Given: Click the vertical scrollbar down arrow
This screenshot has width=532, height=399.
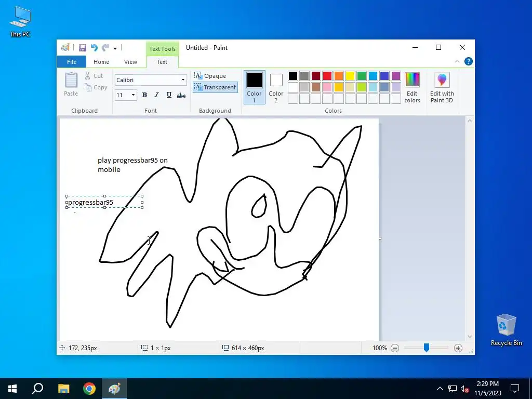Looking at the screenshot, I should point(470,337).
